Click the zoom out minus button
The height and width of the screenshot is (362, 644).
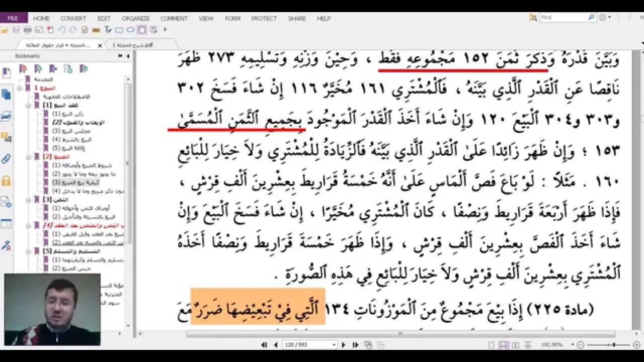[x=580, y=345]
